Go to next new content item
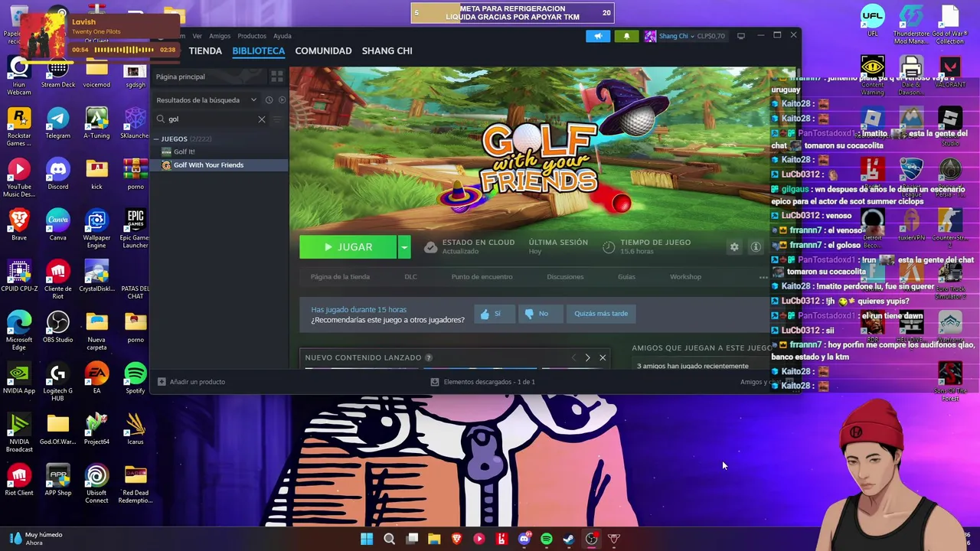 (x=587, y=357)
